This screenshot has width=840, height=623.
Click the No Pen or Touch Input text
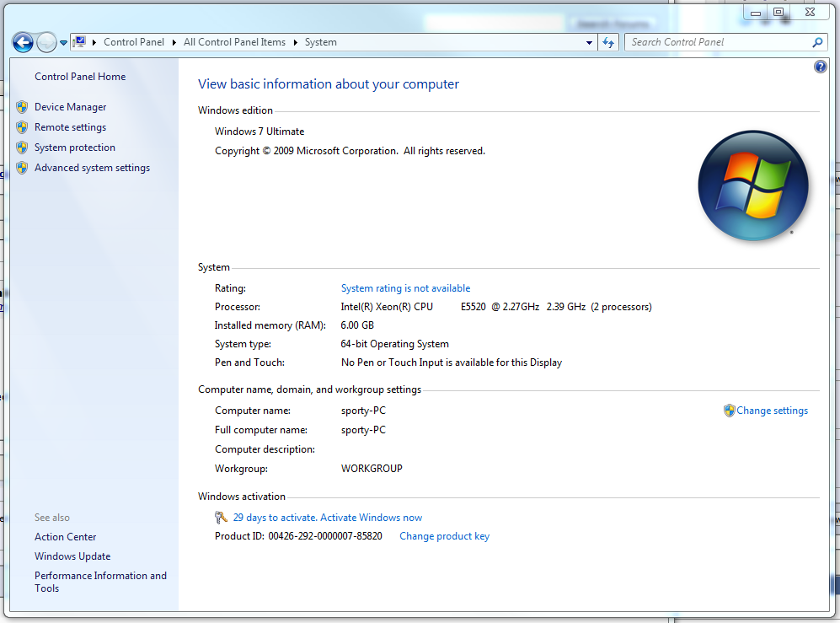451,363
